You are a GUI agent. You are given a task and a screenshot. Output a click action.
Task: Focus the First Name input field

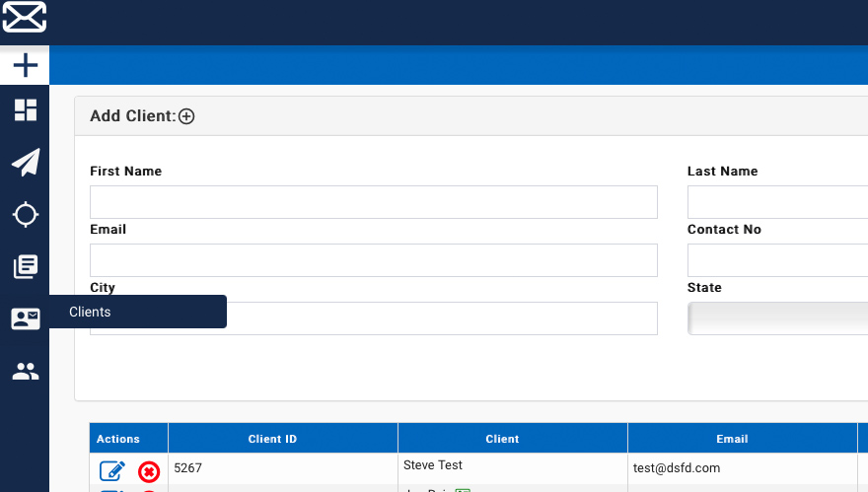tap(374, 202)
